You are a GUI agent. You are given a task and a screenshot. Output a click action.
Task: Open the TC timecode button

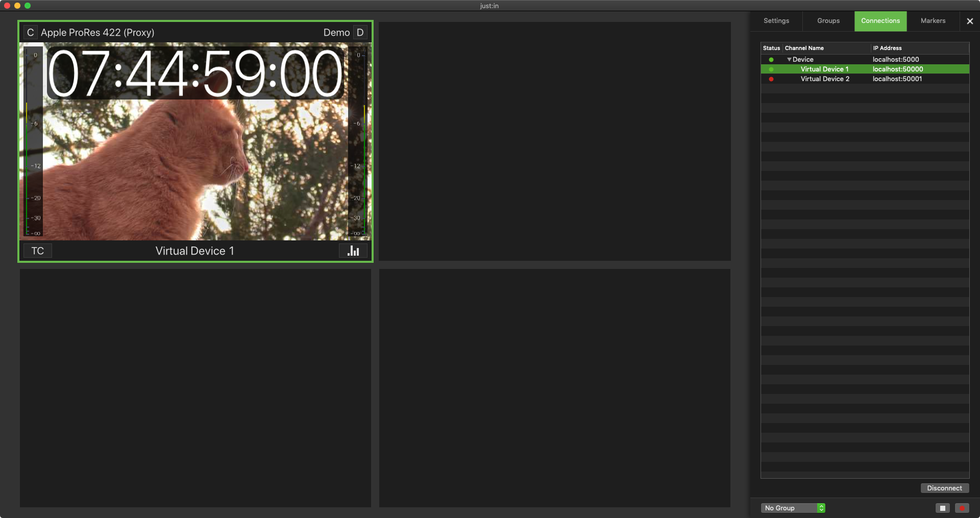click(38, 251)
